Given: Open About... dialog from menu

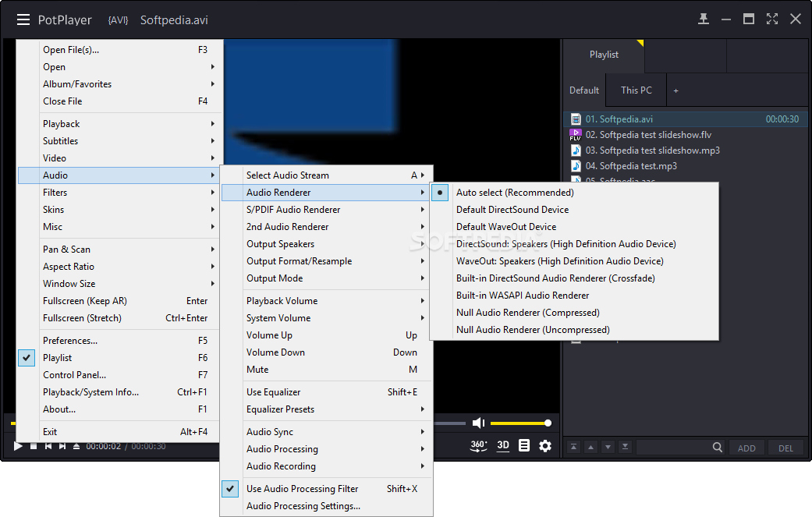Looking at the screenshot, I should (120, 409).
